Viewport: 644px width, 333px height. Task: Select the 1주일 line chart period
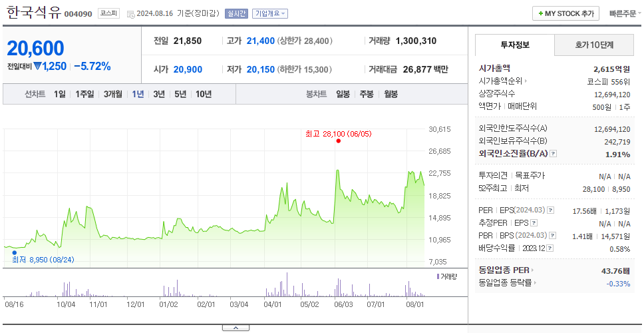tap(84, 94)
